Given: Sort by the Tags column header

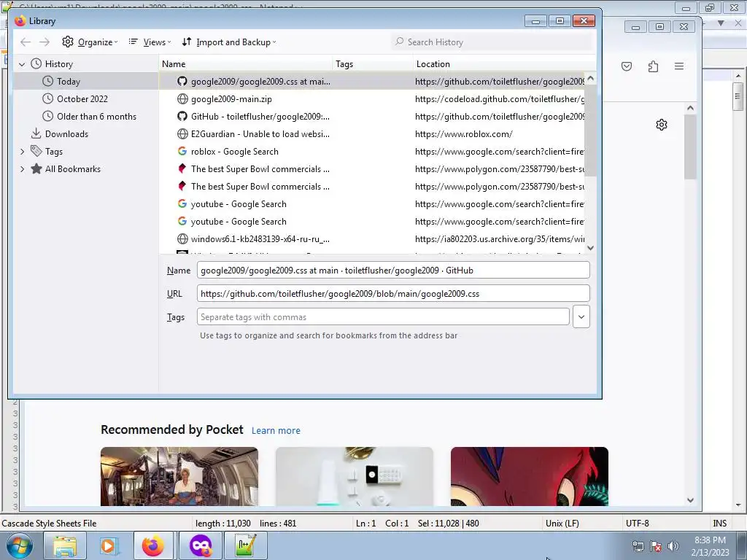Looking at the screenshot, I should coord(373,64).
